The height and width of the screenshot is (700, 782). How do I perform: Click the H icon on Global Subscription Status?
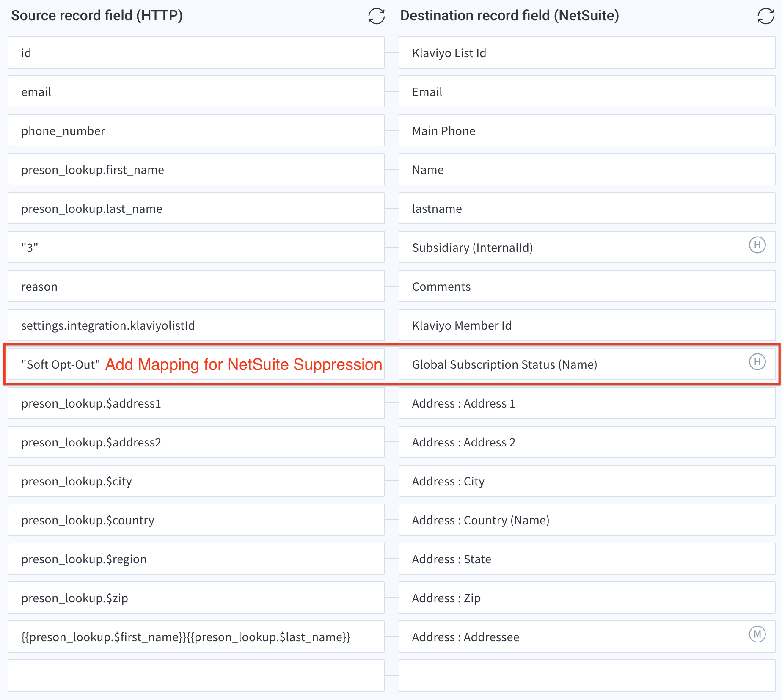pyautogui.click(x=757, y=361)
